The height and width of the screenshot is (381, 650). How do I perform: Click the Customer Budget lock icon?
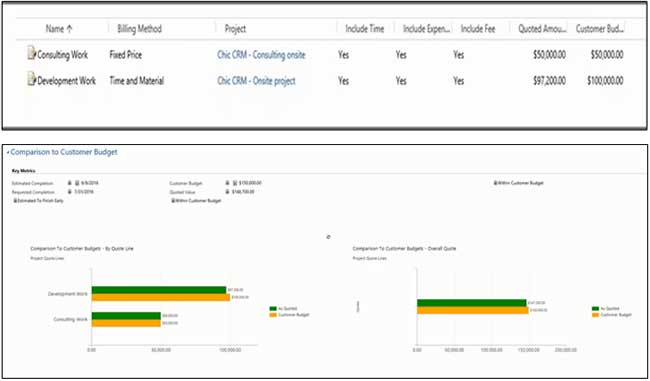(228, 183)
